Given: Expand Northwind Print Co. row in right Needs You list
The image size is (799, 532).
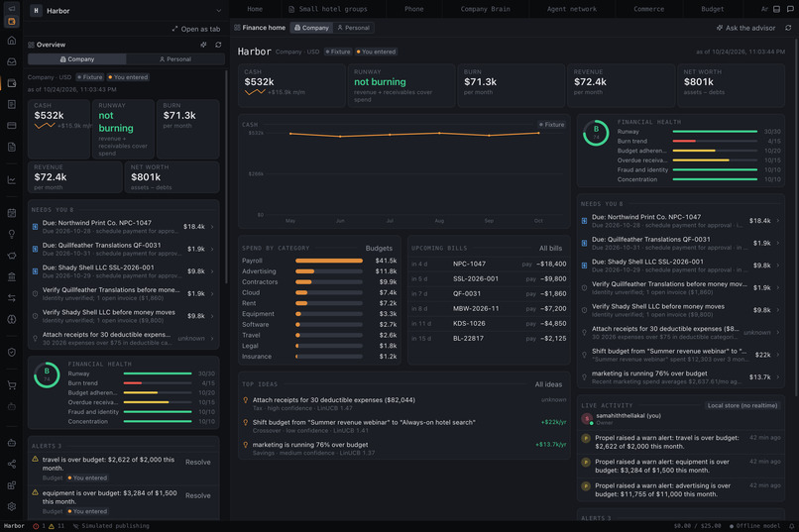Looking at the screenshot, I should (681, 221).
